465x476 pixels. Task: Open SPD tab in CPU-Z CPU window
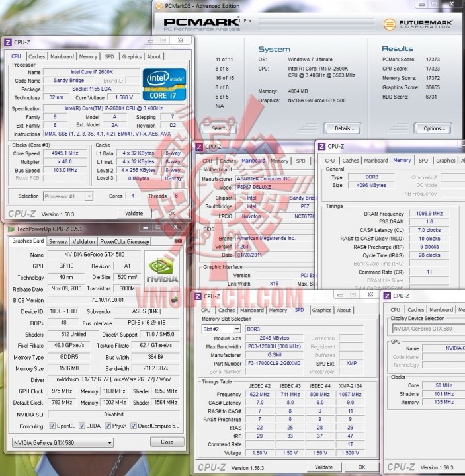(109, 56)
